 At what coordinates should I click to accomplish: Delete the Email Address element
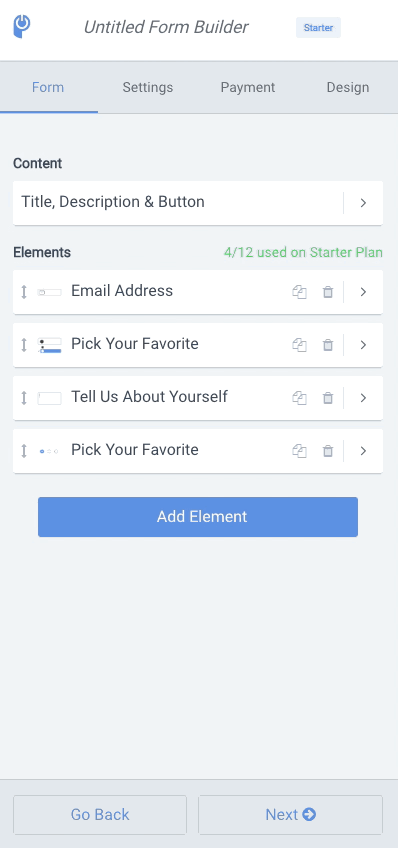[x=328, y=292]
